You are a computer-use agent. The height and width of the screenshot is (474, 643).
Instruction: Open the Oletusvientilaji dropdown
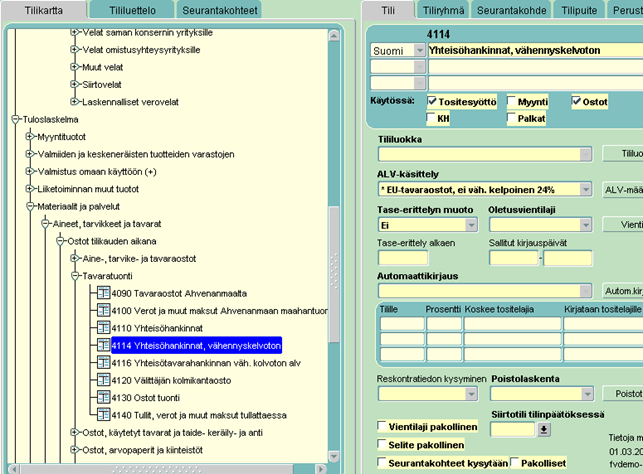(x=586, y=225)
